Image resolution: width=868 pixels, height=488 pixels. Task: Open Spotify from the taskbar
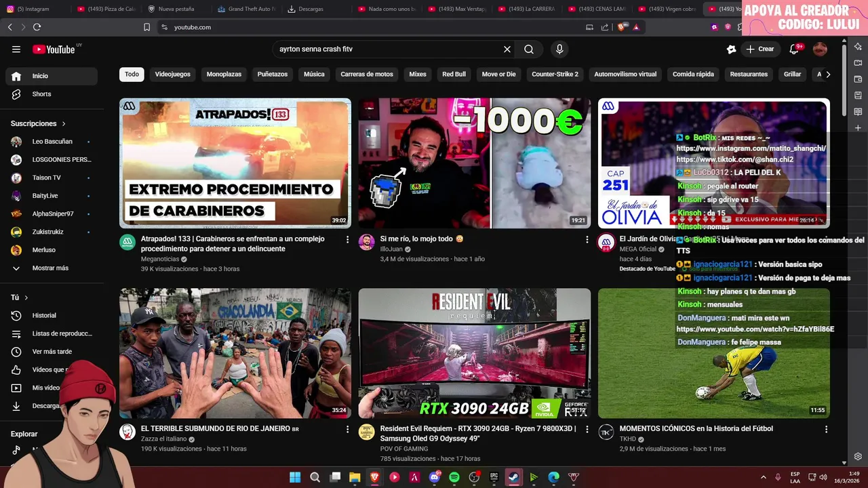tap(454, 477)
